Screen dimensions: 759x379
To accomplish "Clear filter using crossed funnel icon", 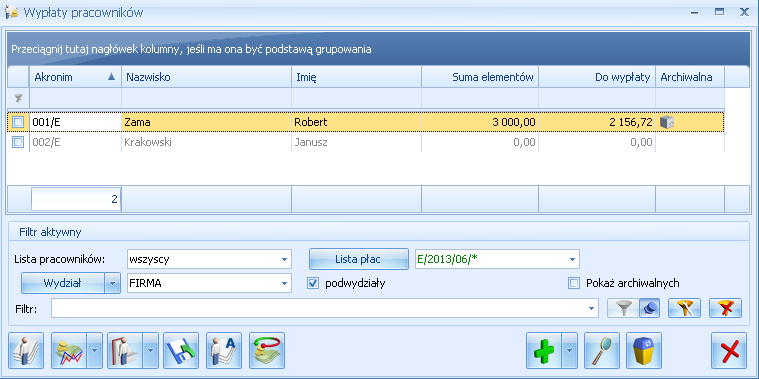I will (726, 308).
